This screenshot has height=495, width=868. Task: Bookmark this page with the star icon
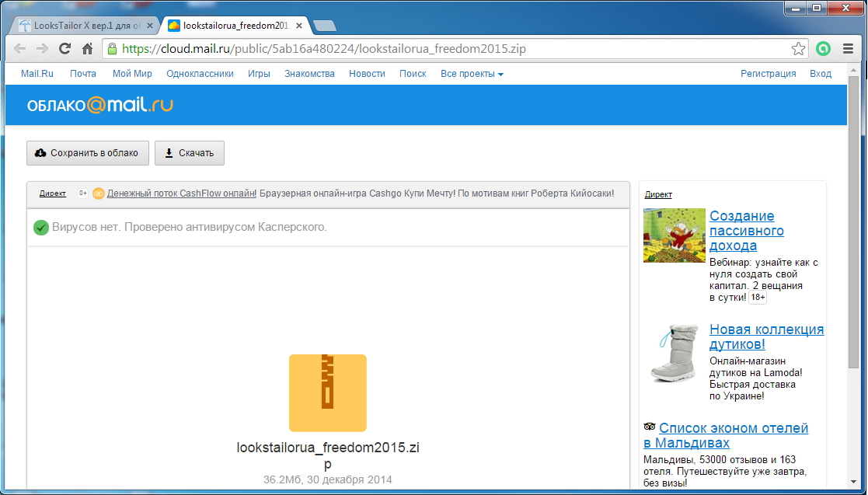click(798, 49)
